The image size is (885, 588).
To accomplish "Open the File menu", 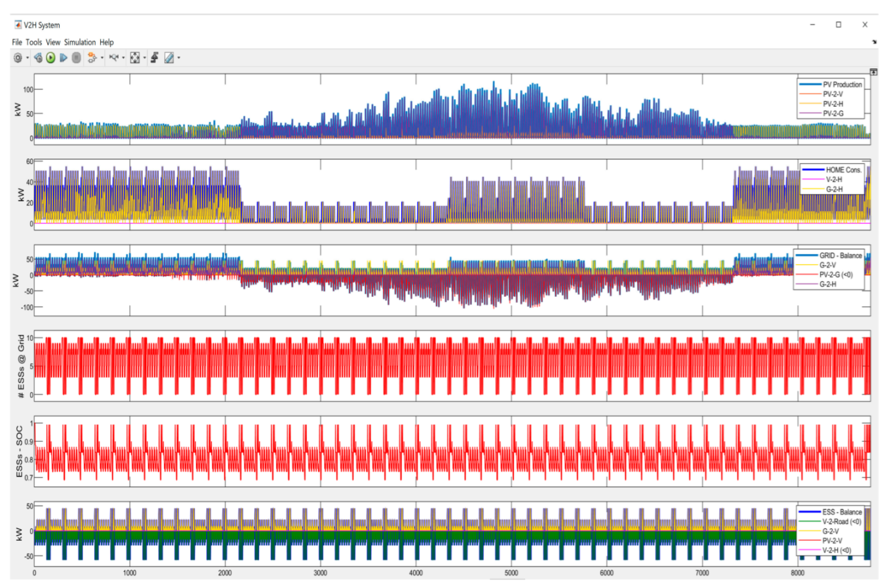I will pyautogui.click(x=17, y=42).
